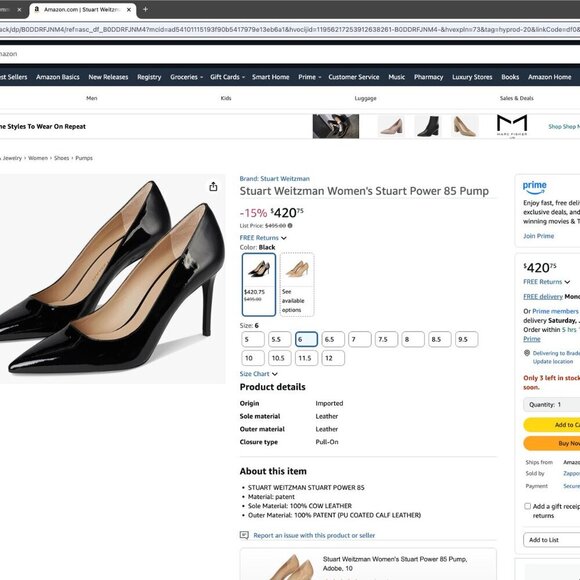Click the black ankle boot banner thumbnail

click(x=428, y=126)
